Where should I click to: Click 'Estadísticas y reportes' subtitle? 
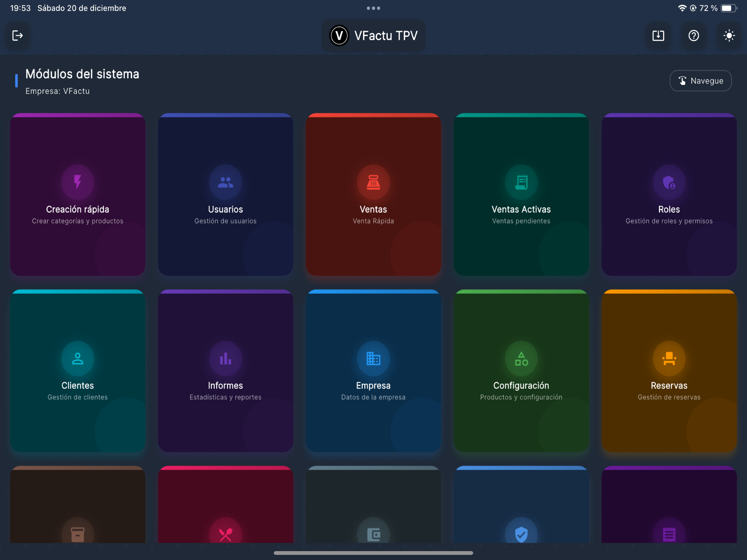226,397
